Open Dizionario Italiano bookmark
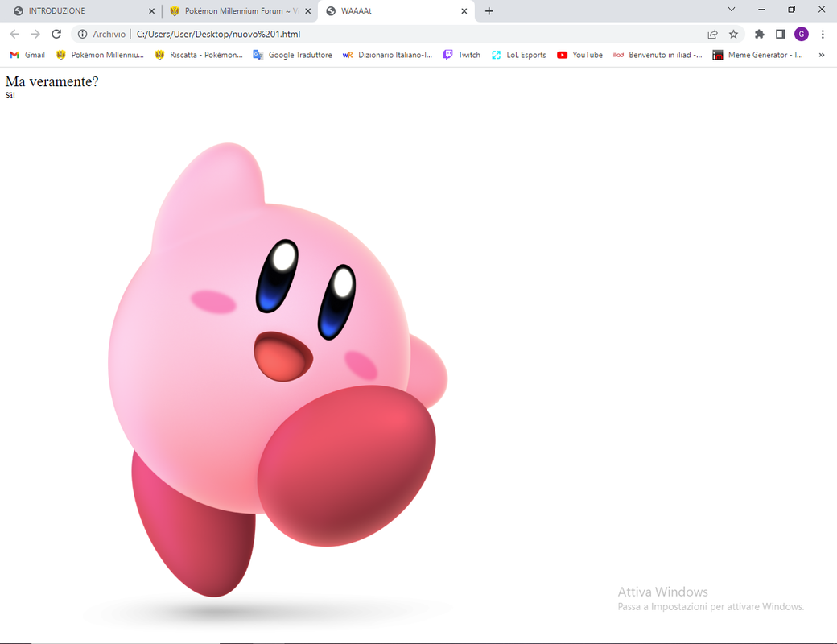Screen dimensions: 837x644 (x=388, y=55)
